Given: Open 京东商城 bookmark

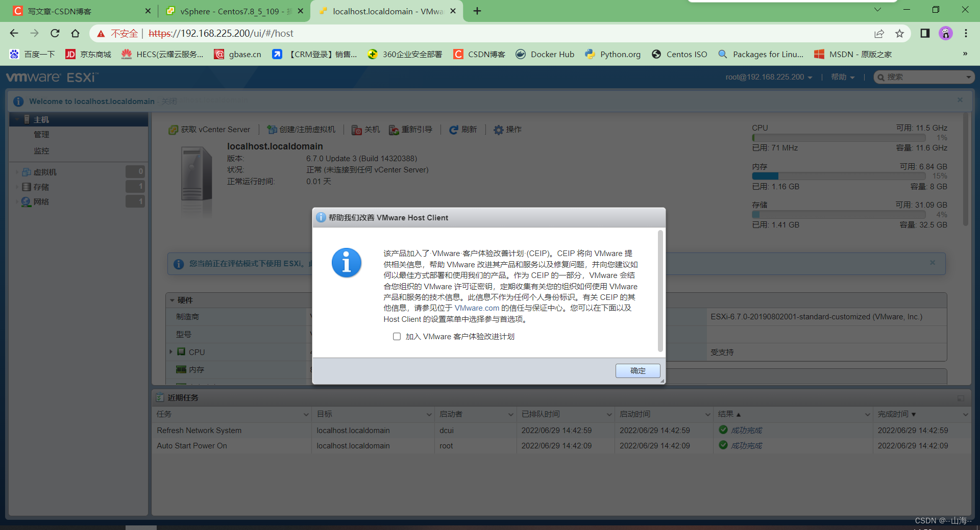Looking at the screenshot, I should (88, 54).
